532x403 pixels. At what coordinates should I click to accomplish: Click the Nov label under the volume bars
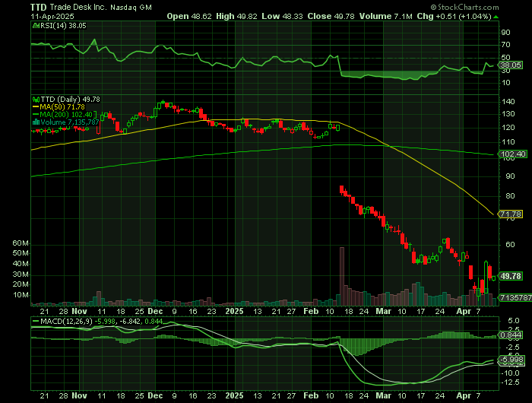click(79, 311)
